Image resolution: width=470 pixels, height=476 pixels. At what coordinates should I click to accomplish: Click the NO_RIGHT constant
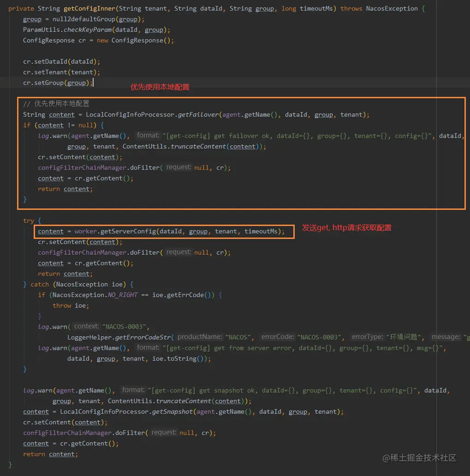coord(123,295)
